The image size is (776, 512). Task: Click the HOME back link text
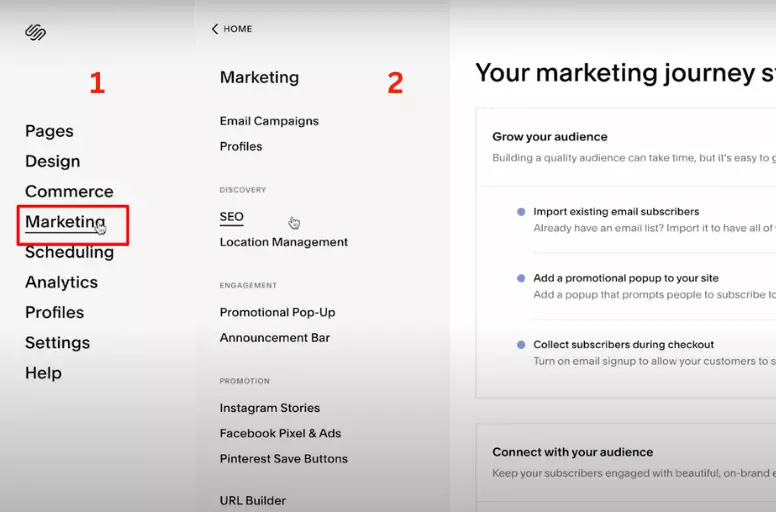click(238, 29)
